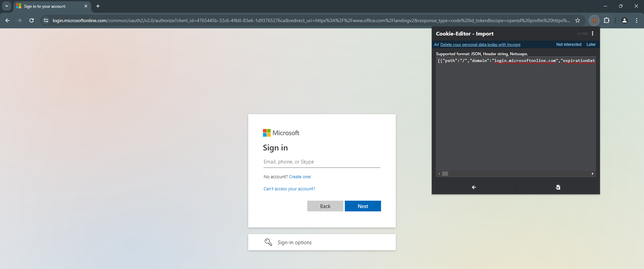This screenshot has width=644, height=269.
Task: Open the Chrome extensions puzzle icon
Action: [606, 20]
